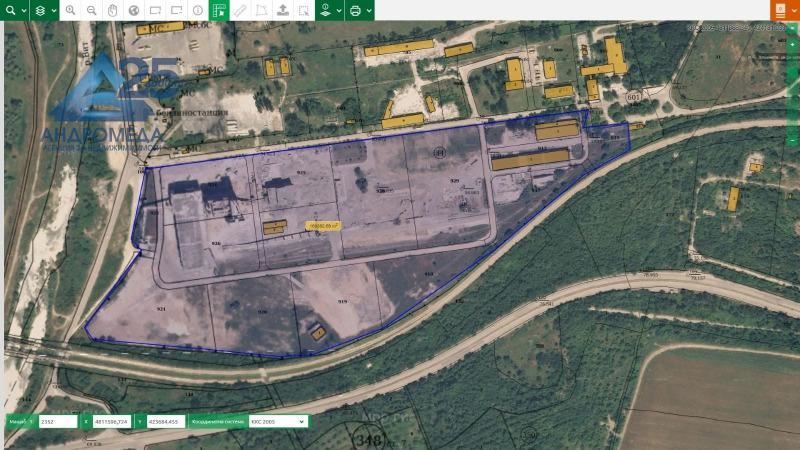Show full extent with globe icon
The width and height of the screenshot is (800, 450).
(134, 10)
